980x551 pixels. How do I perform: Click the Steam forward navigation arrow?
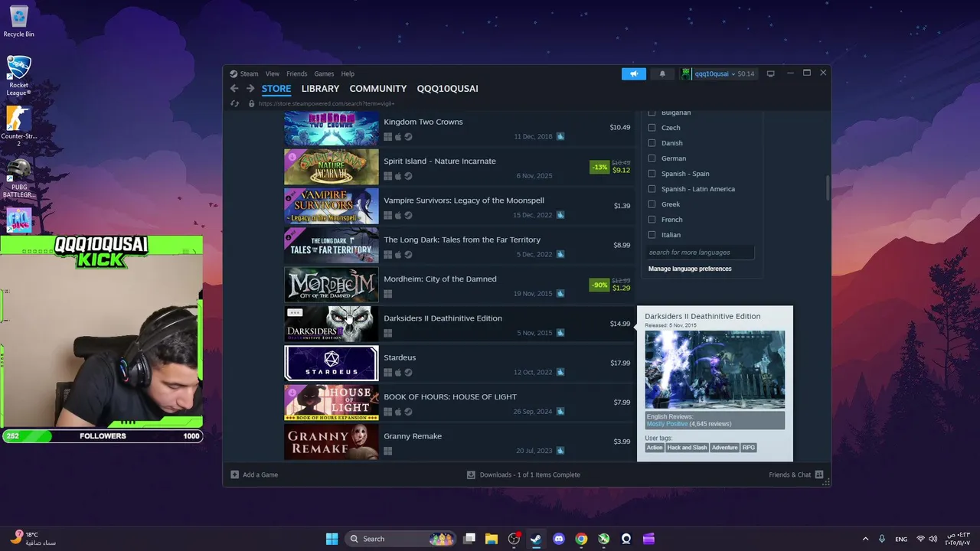(250, 89)
